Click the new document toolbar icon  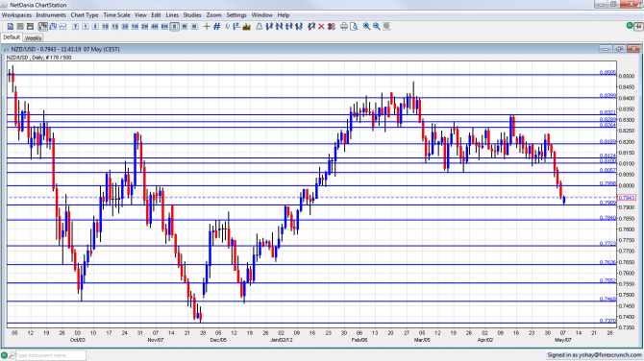(x=11, y=27)
